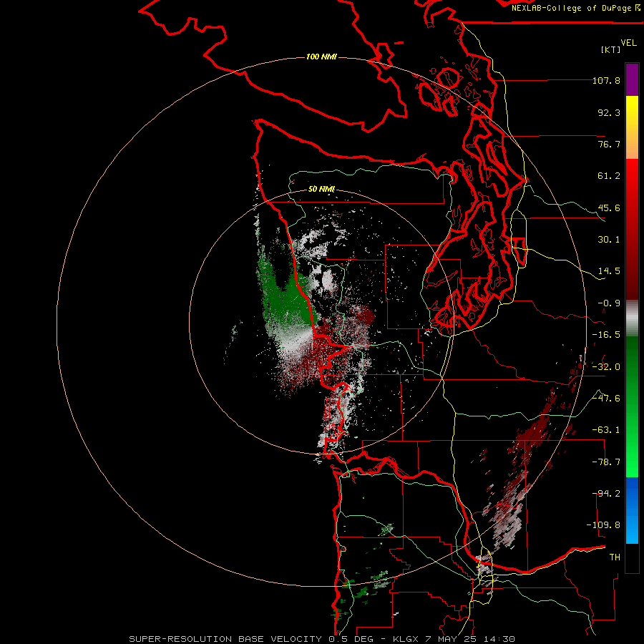The height and width of the screenshot is (644, 644).
Task: Click the 45.6 legend value
Action: coord(609,208)
